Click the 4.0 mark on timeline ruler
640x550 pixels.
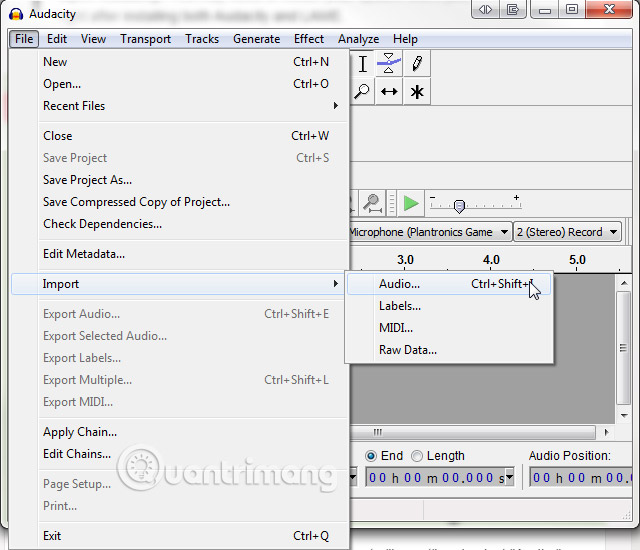(x=491, y=260)
